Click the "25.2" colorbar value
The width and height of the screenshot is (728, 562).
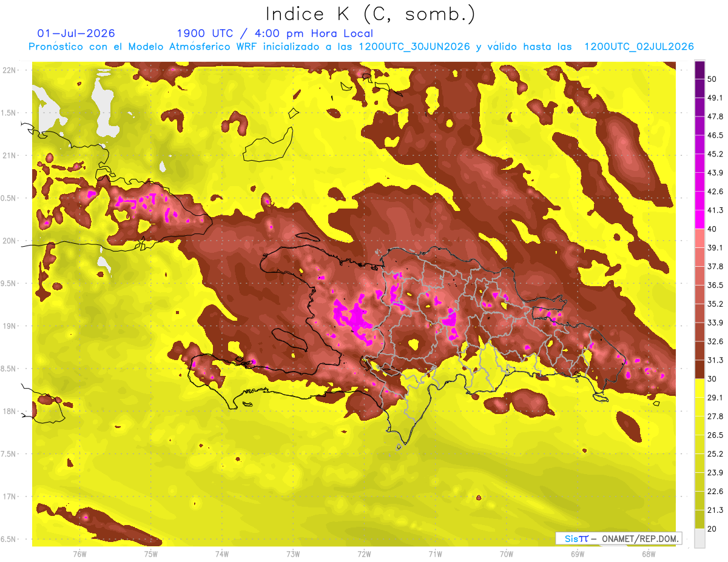pos(715,453)
